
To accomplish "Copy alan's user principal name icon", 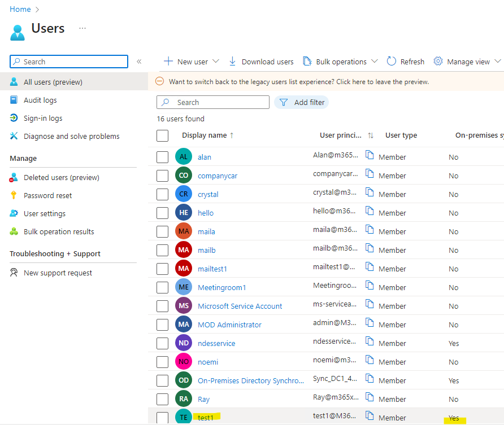I will point(370,155).
